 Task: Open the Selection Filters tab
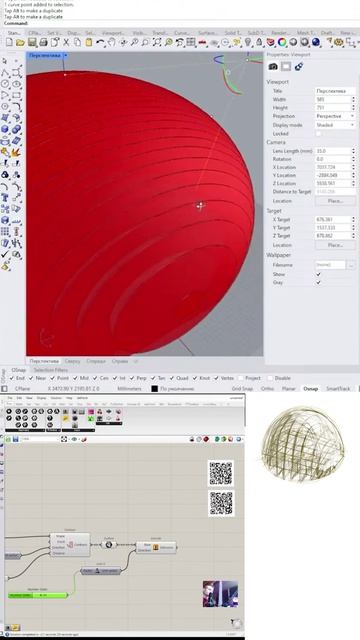(51, 370)
